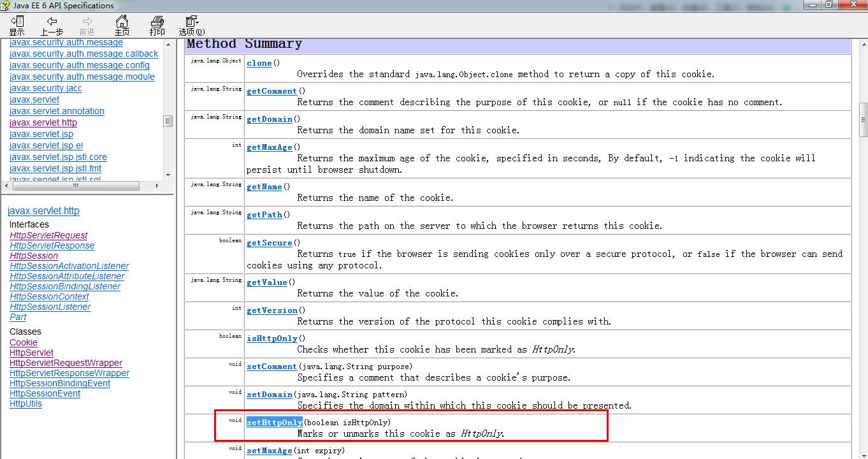Click the javax.servlet.http package heading link
The height and width of the screenshot is (459, 868).
(x=43, y=211)
